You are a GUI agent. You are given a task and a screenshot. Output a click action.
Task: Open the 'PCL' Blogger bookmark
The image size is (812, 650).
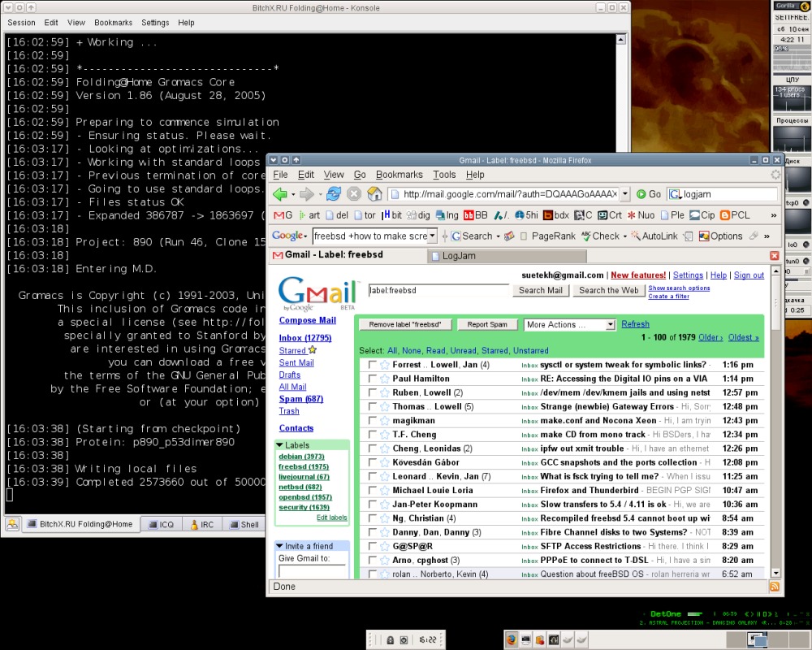point(735,215)
